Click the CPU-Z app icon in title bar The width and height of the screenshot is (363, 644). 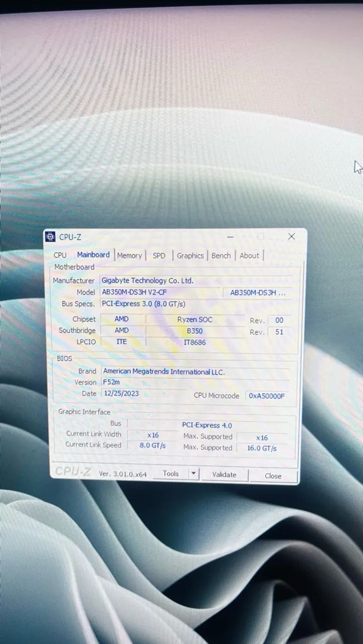pyautogui.click(x=50, y=236)
